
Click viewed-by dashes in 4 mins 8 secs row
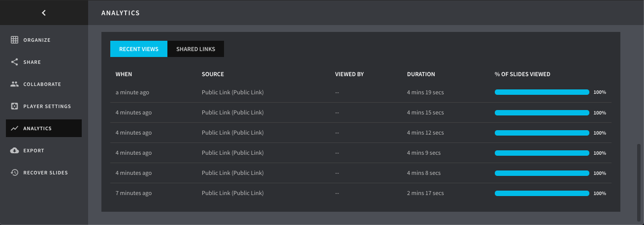pos(337,173)
